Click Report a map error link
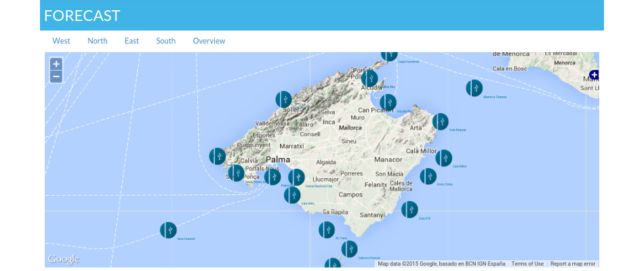The height and width of the screenshot is (271, 644). 573,264
